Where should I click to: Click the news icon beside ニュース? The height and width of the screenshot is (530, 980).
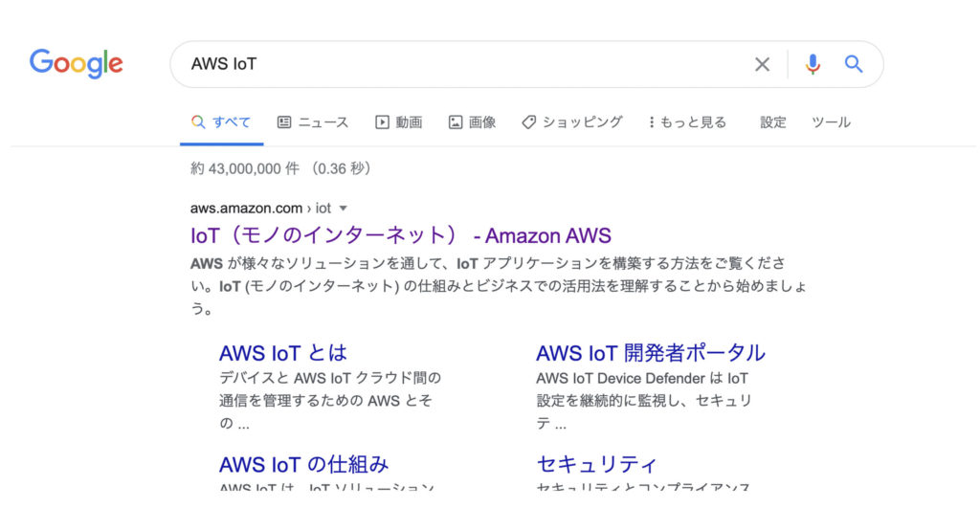tap(284, 122)
